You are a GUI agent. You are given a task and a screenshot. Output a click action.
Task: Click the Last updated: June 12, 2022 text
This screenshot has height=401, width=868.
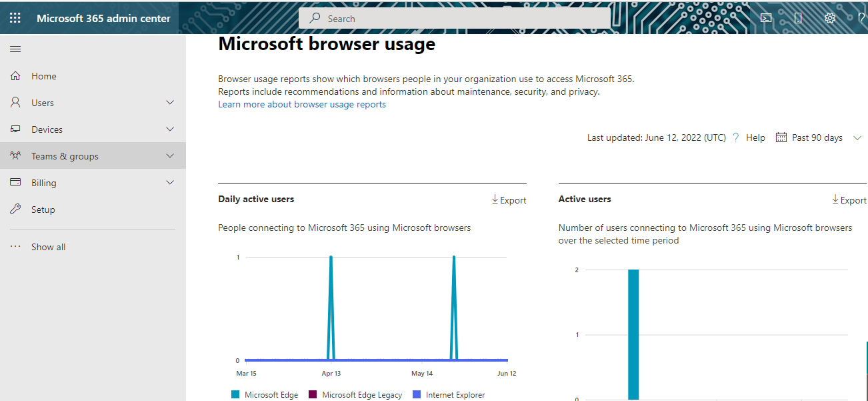(657, 137)
